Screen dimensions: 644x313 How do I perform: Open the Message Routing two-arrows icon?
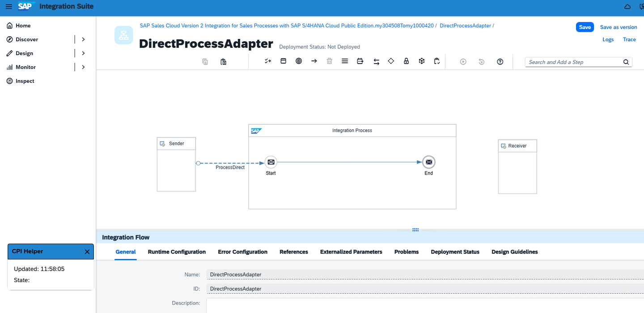[376, 61]
